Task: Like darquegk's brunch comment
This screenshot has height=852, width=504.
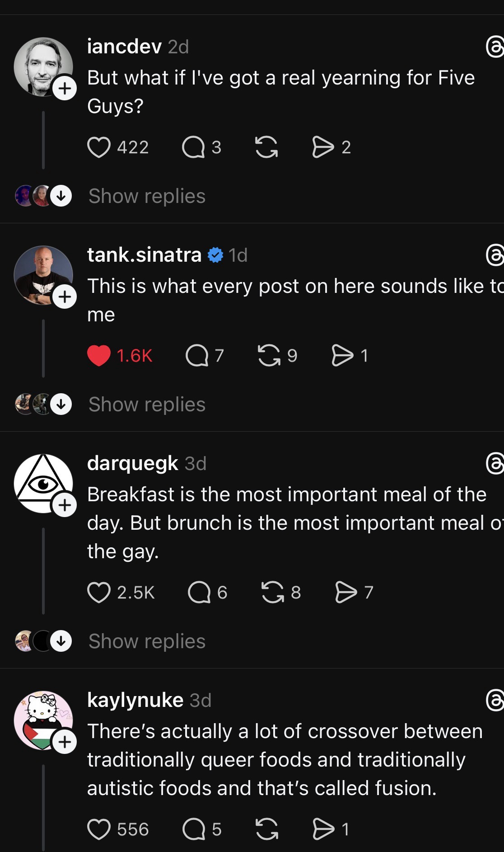Action: pyautogui.click(x=99, y=593)
